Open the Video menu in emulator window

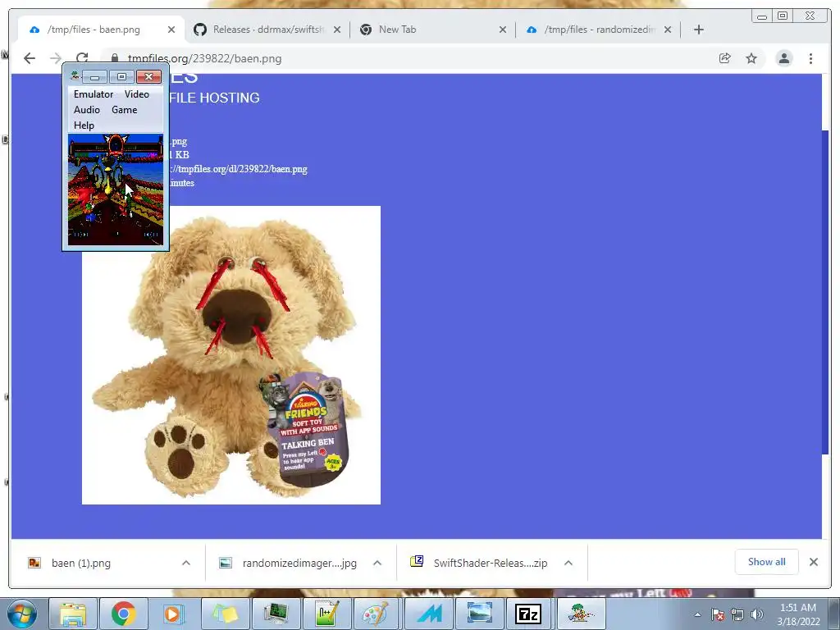(137, 94)
